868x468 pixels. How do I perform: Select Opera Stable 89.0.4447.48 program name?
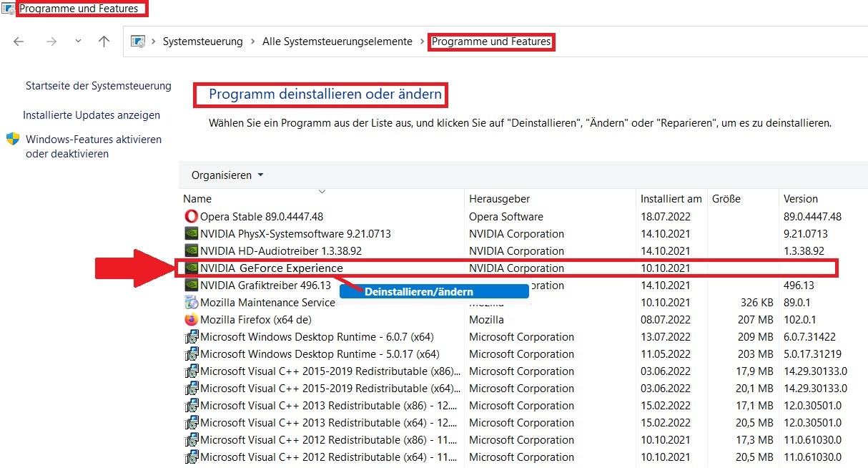pos(262,216)
